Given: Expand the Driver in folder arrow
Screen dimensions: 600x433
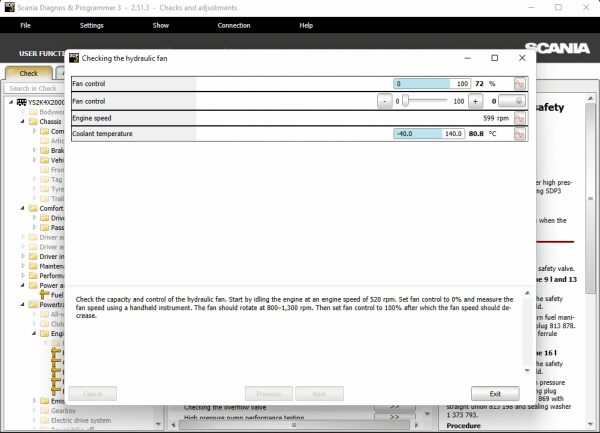Looking at the screenshot, I should (x=23, y=256).
